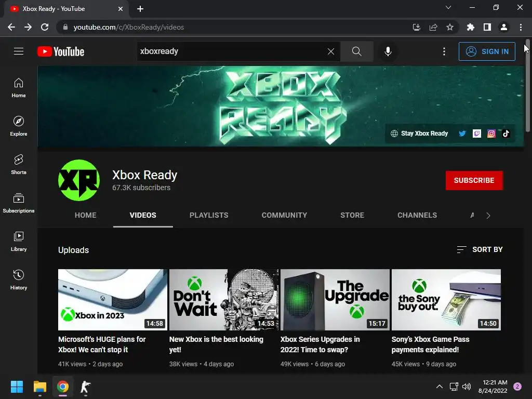Go to Home in the sidebar
Viewport: 532px width, 399px height.
(19, 88)
